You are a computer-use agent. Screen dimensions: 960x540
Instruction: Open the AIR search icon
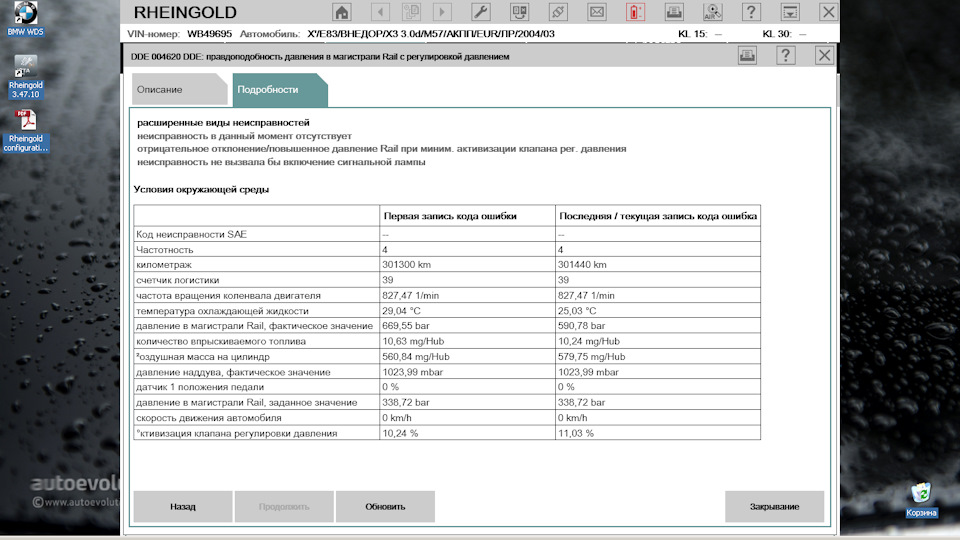713,12
